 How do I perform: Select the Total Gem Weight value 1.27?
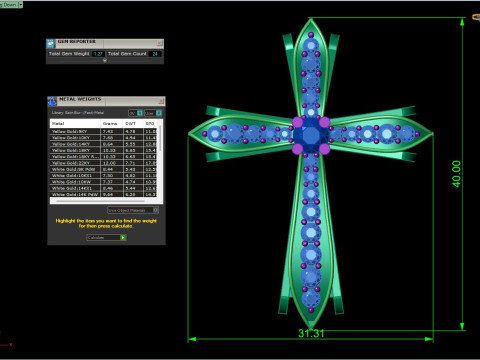98,54
